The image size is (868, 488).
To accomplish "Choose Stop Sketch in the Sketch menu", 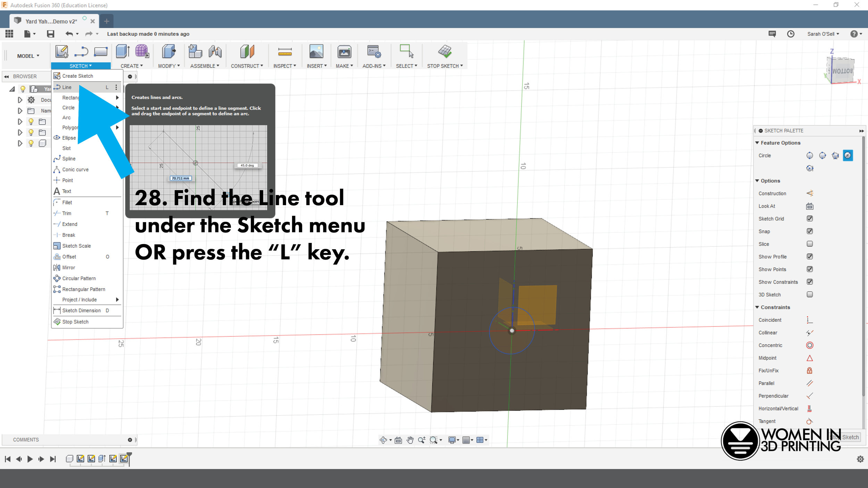I will coord(87,322).
